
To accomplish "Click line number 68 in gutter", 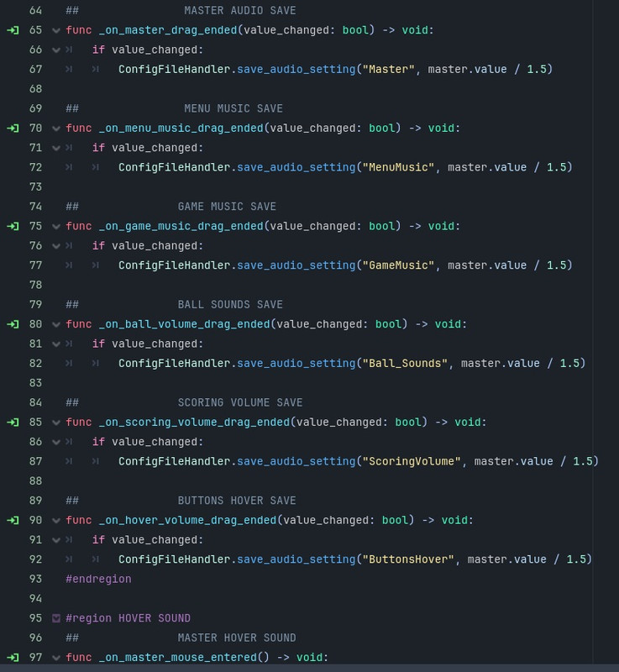I will coord(35,89).
